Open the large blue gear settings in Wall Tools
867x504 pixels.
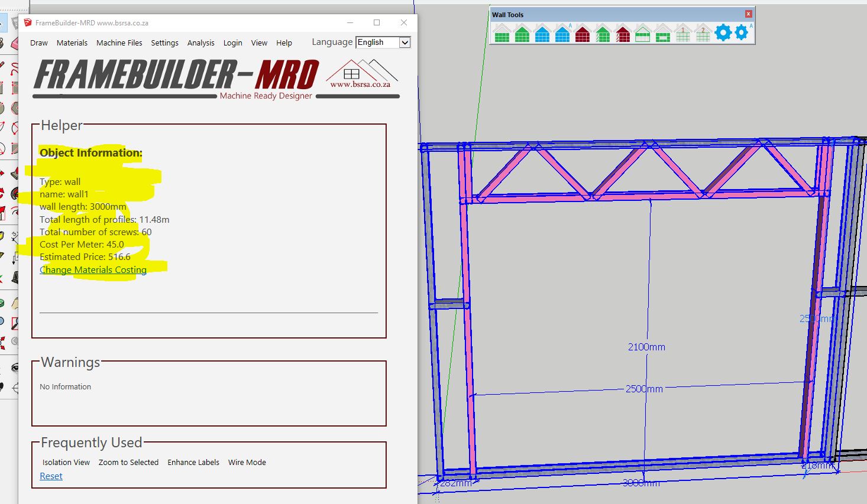pos(723,32)
